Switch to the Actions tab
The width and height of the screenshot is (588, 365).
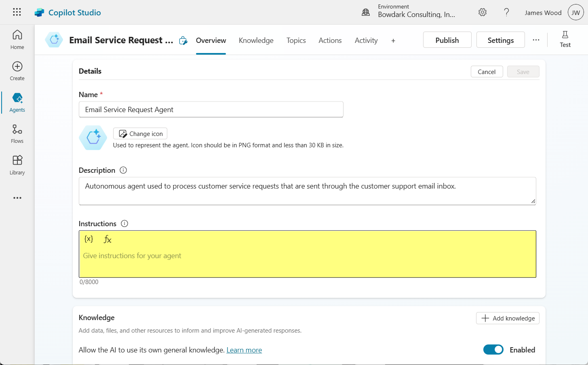(x=330, y=40)
